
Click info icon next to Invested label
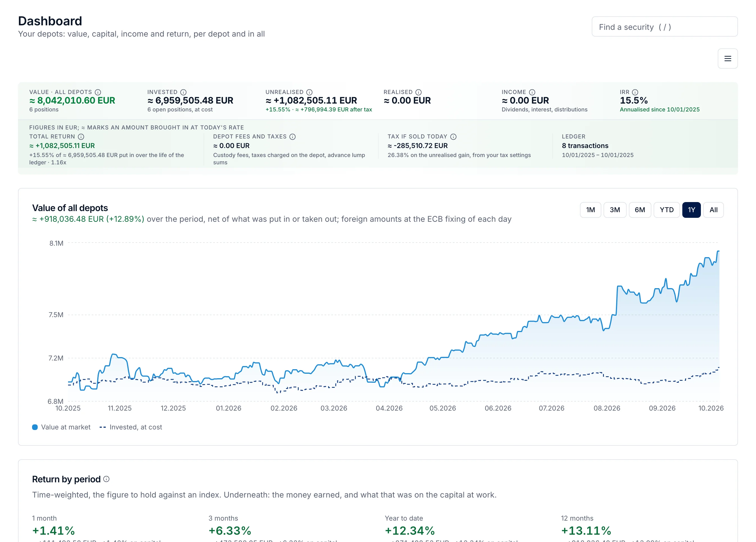click(x=183, y=92)
